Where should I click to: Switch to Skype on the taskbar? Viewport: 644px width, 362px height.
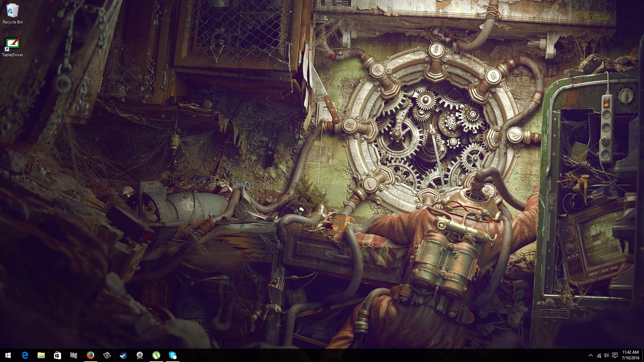click(x=172, y=355)
